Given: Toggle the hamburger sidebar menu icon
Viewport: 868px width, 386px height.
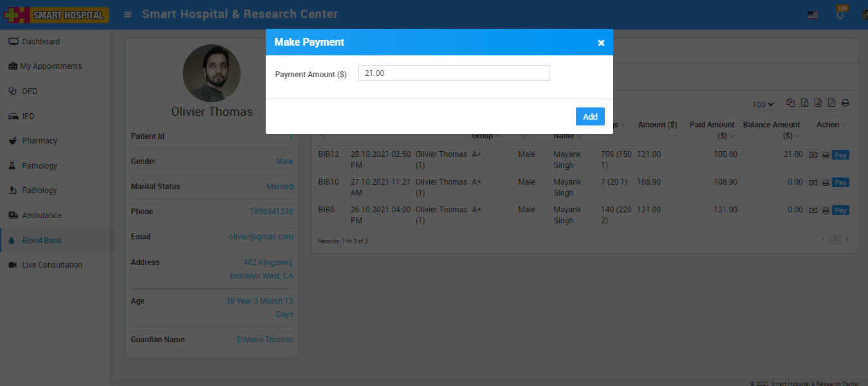Looking at the screenshot, I should pyautogui.click(x=128, y=14).
